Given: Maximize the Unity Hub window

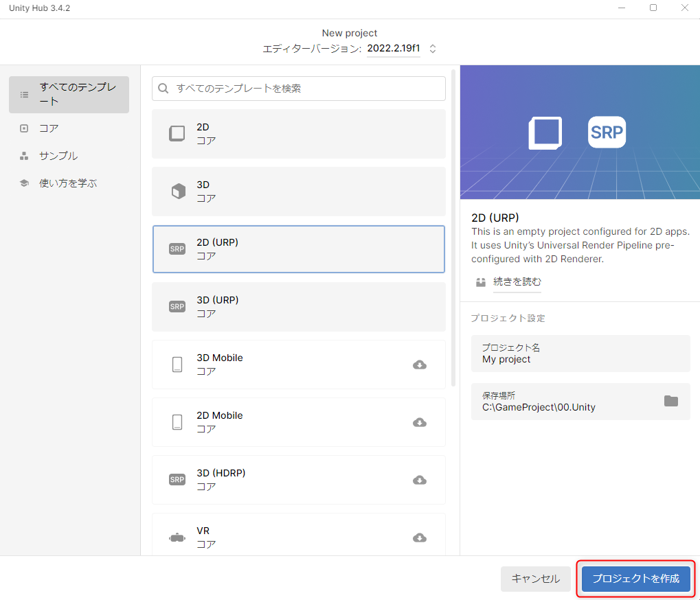Looking at the screenshot, I should [653, 8].
